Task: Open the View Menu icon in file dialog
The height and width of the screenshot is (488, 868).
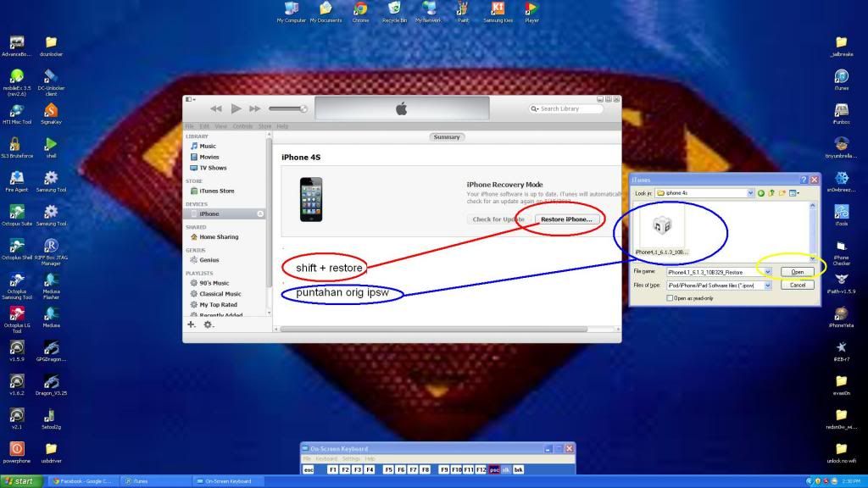Action: click(x=794, y=193)
